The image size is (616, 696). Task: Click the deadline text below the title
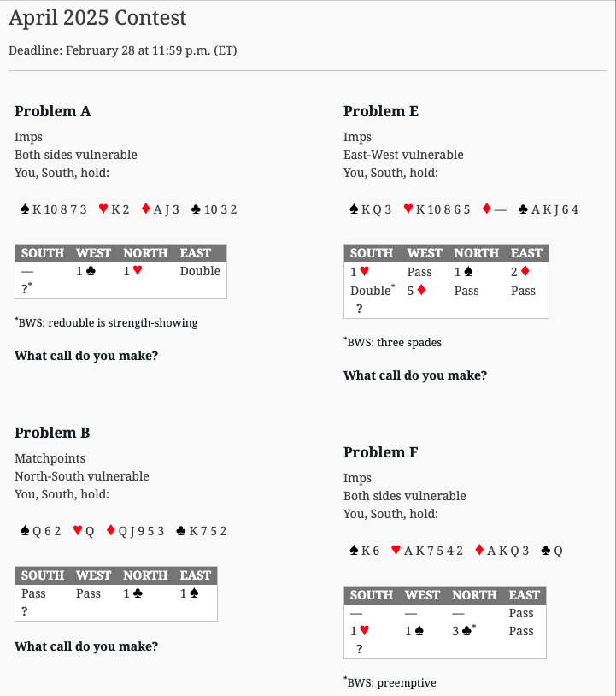122,50
